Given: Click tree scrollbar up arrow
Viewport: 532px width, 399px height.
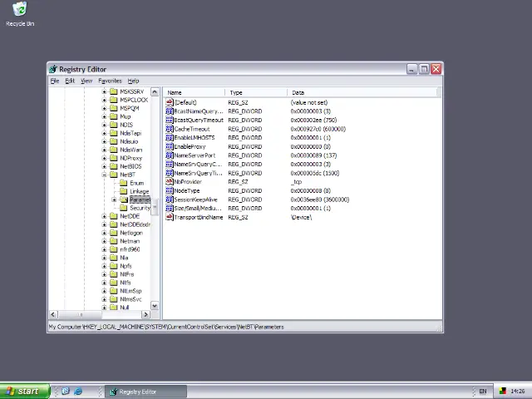Looking at the screenshot, I should pos(155,92).
